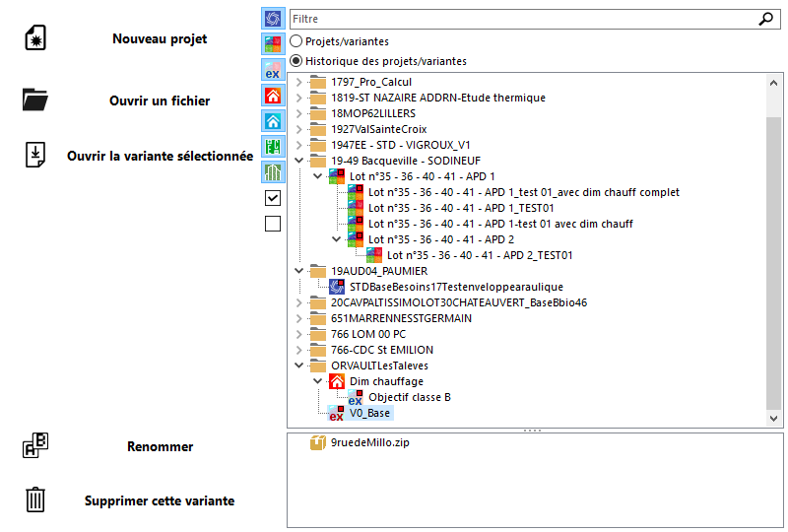Collapse the 19-49 Bacqueville - SODINEUF folder
Image resolution: width=788 pixels, height=532 pixels.
pos(299,161)
